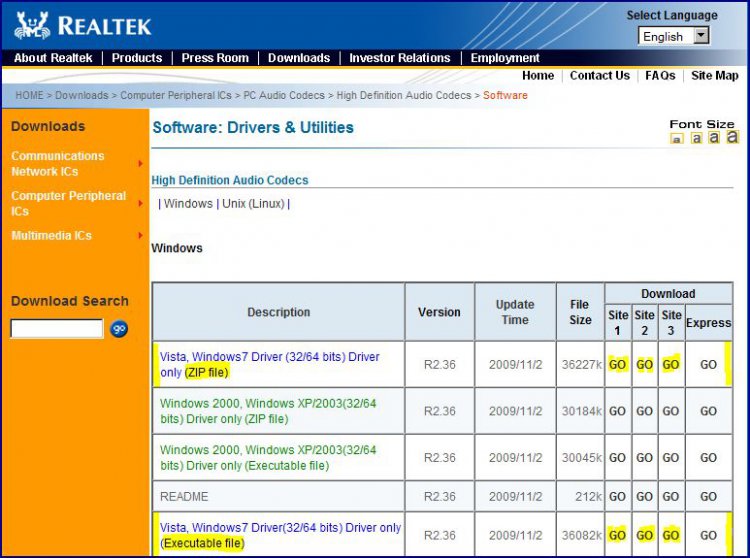Screen dimensions: 750x558
Task: Jump to the Unix (Linux) section link
Action: pos(254,204)
